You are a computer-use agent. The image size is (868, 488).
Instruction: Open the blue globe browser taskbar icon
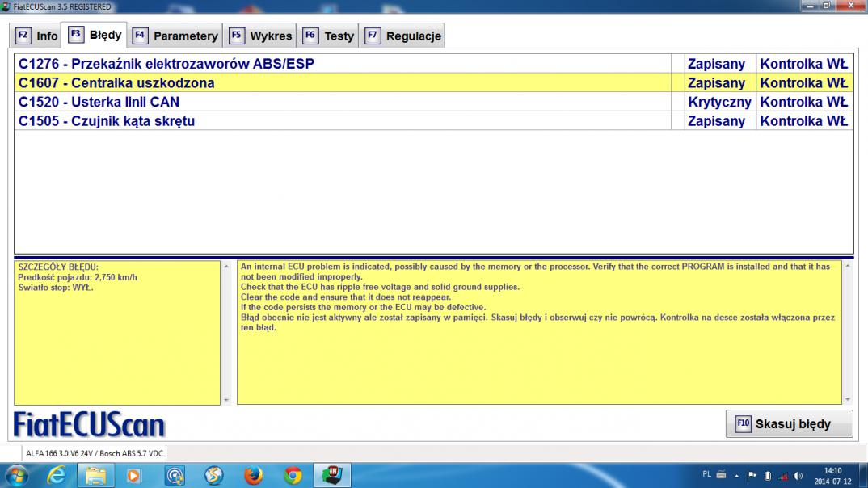(213, 476)
